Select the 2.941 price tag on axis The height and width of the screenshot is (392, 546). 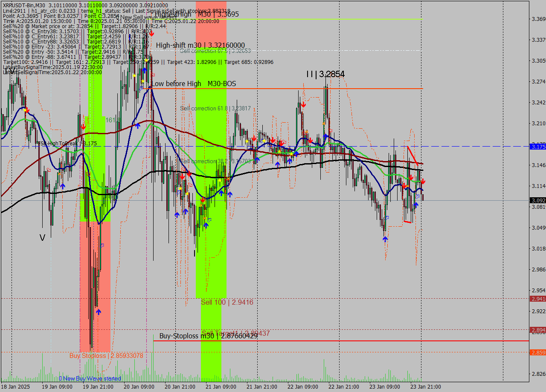pos(537,299)
